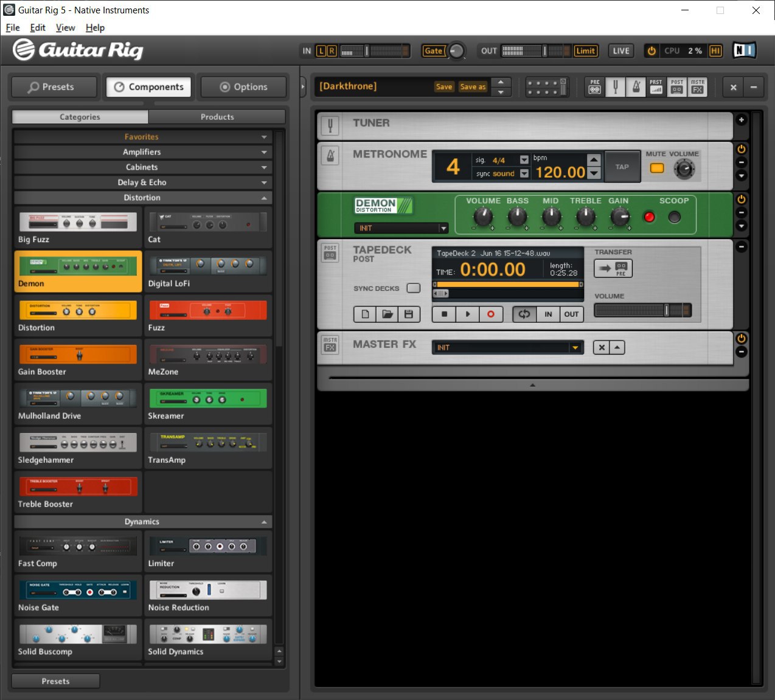Collapse the Distortion category
The image size is (775, 700).
pyautogui.click(x=142, y=198)
